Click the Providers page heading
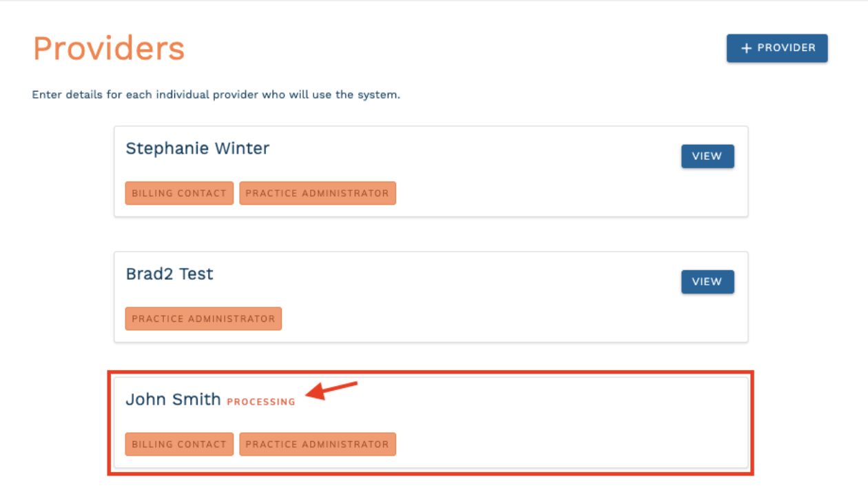Image resolution: width=868 pixels, height=499 pixels. 109,48
